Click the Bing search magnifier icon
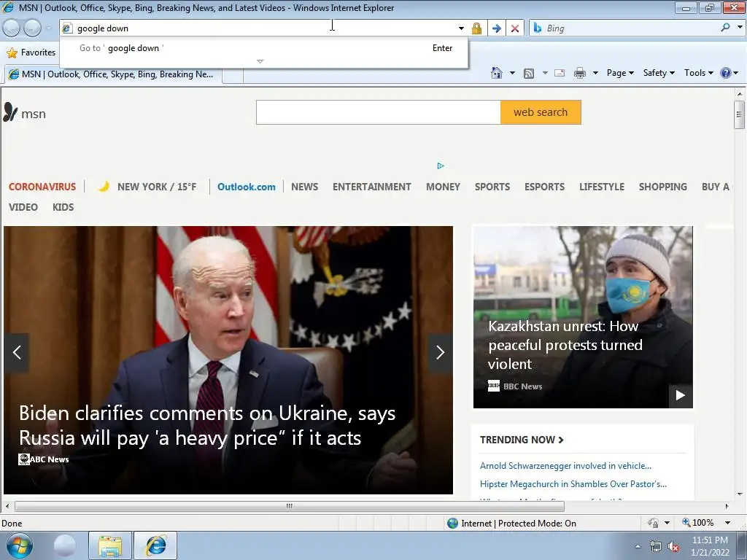 [x=726, y=28]
